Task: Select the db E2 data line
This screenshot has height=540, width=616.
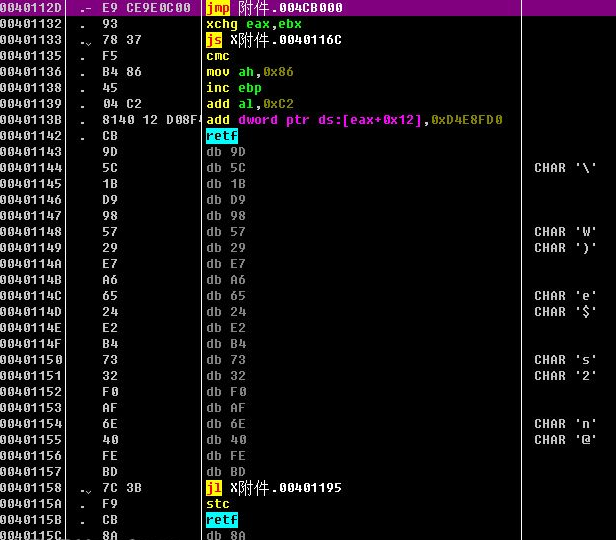Action: (x=226, y=328)
